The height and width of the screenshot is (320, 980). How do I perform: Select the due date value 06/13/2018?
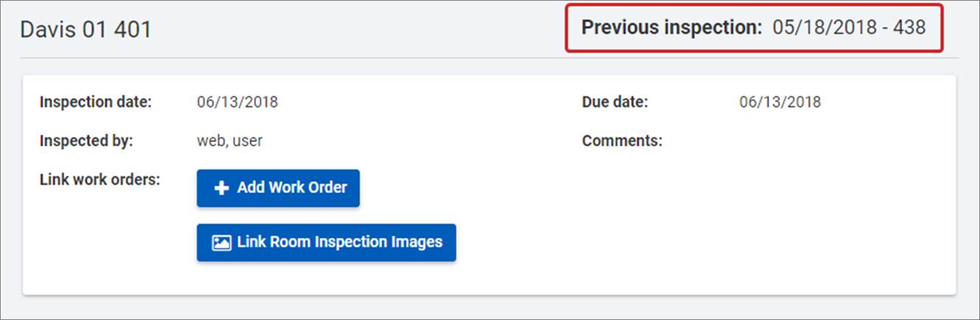pos(779,102)
